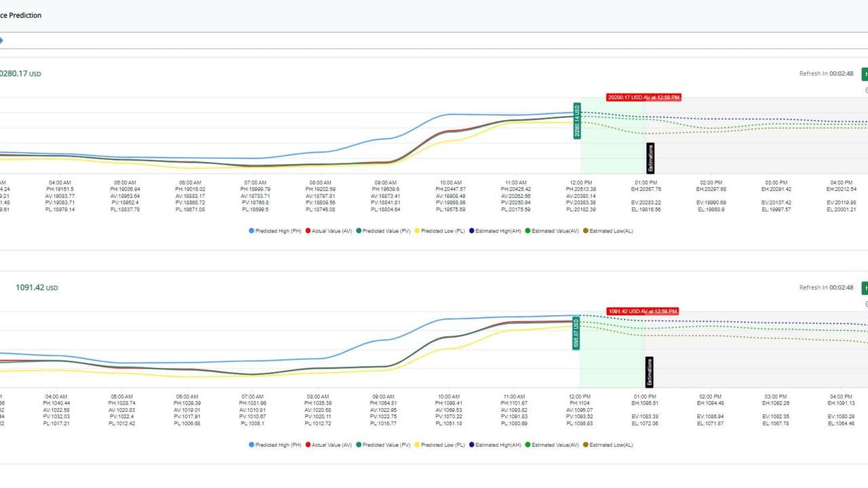Click the green '20380.14 USD' vertical marker
This screenshot has width=868, height=488.
click(x=577, y=121)
